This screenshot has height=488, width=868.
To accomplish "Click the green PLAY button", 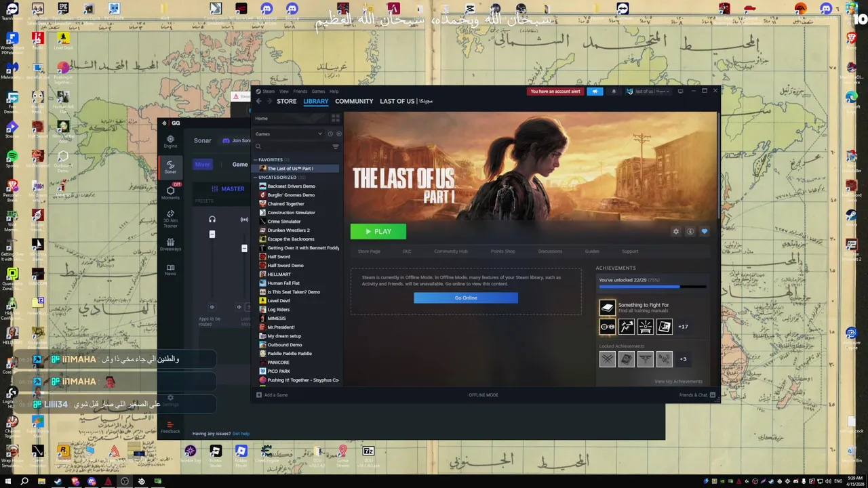I will click(378, 232).
